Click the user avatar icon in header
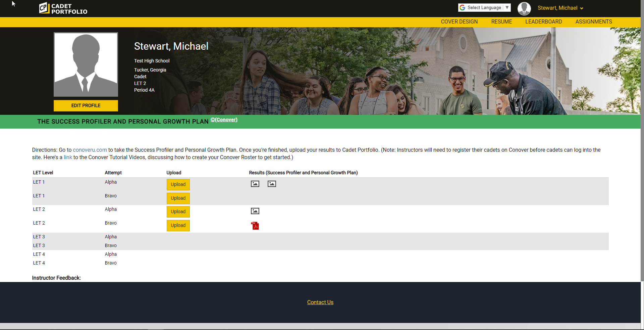644x330 pixels. click(524, 8)
